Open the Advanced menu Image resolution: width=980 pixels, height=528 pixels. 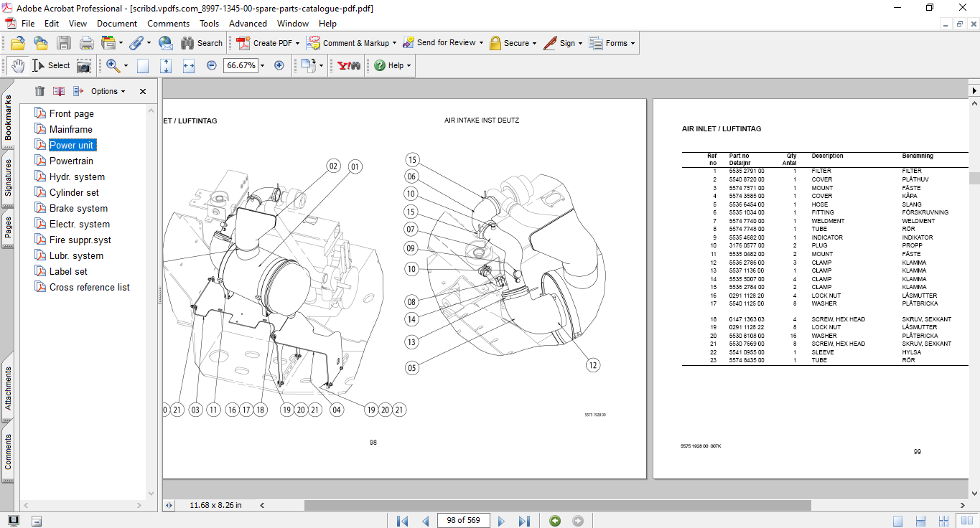pos(246,24)
